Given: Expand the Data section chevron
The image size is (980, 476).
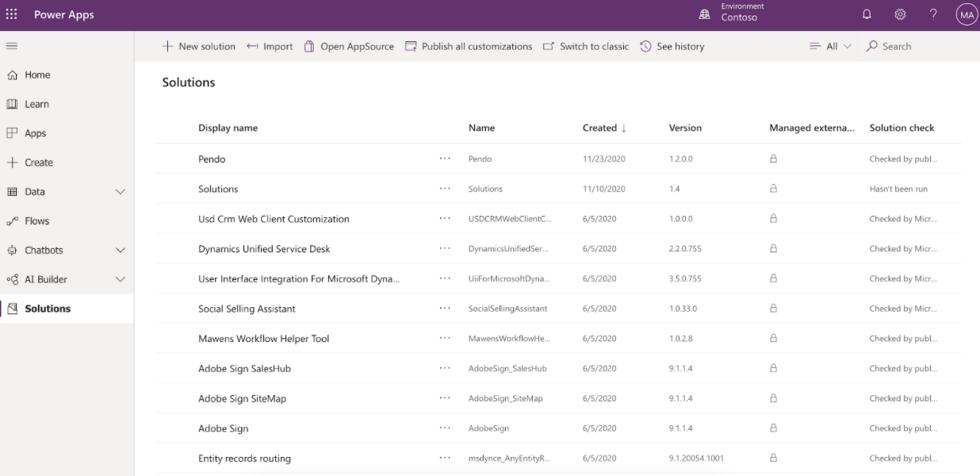Looking at the screenshot, I should 121,192.
